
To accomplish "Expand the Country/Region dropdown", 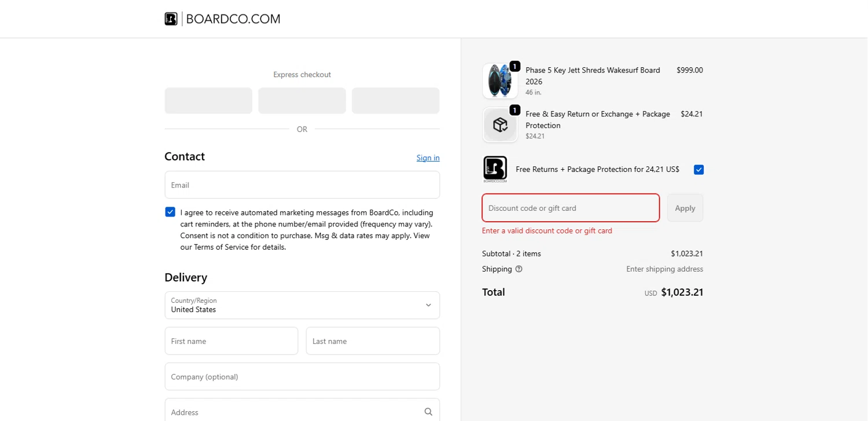I will coord(302,305).
